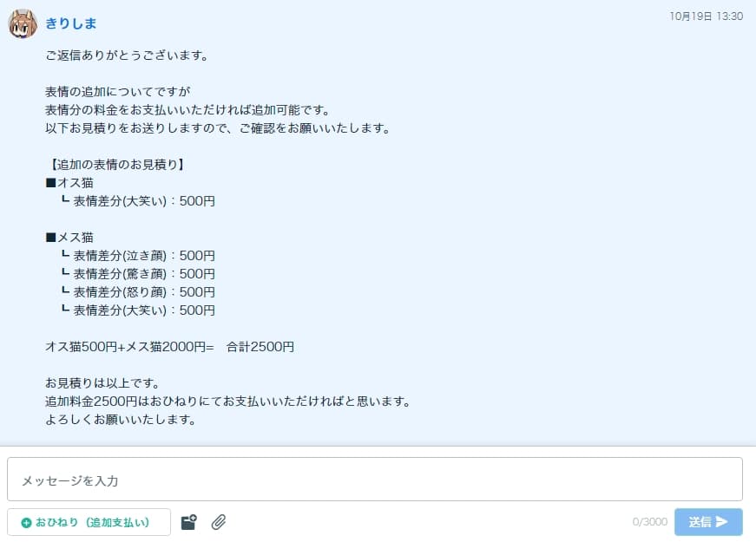The height and width of the screenshot is (542, 756).
Task: Click the 10月19日 13:30 timestamp
Action: (706, 16)
